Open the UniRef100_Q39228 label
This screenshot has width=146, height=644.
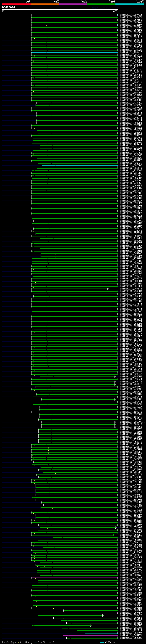tap(131, 50)
